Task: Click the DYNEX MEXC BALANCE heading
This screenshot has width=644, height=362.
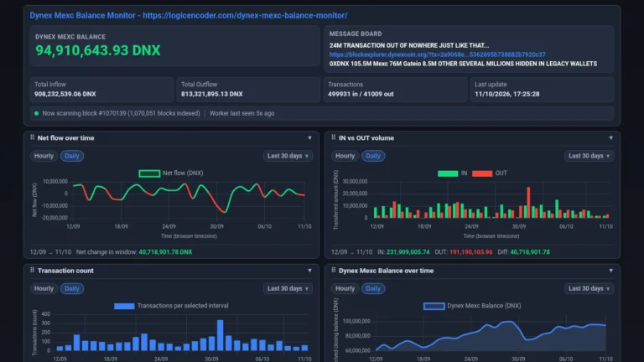Action: coord(70,37)
